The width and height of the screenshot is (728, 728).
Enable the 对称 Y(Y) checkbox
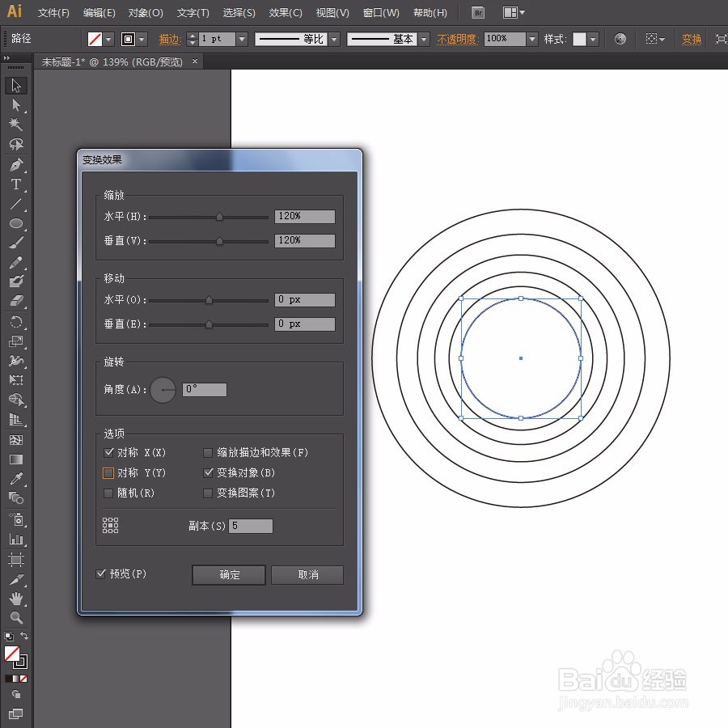(x=108, y=472)
